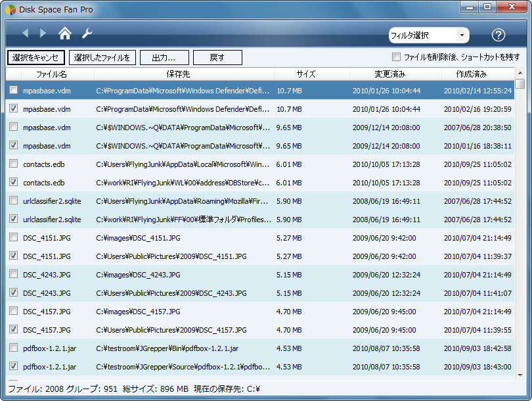Click the date 2010/09/03 18:43:00

click(477, 367)
